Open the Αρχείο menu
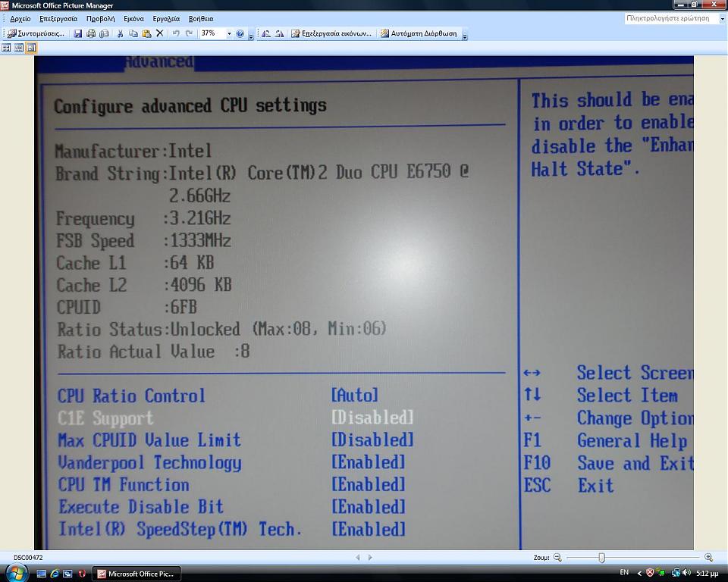Screen dimensions: 728x582 20,19
